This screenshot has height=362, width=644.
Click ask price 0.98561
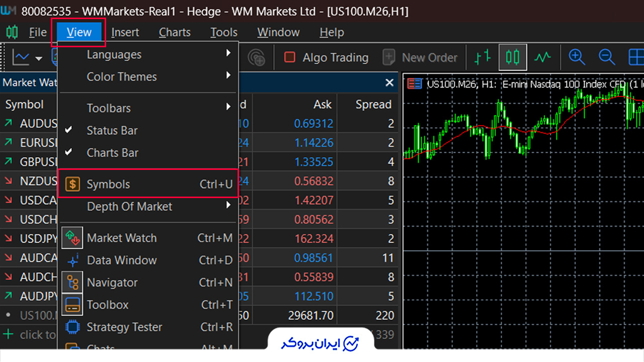313,258
